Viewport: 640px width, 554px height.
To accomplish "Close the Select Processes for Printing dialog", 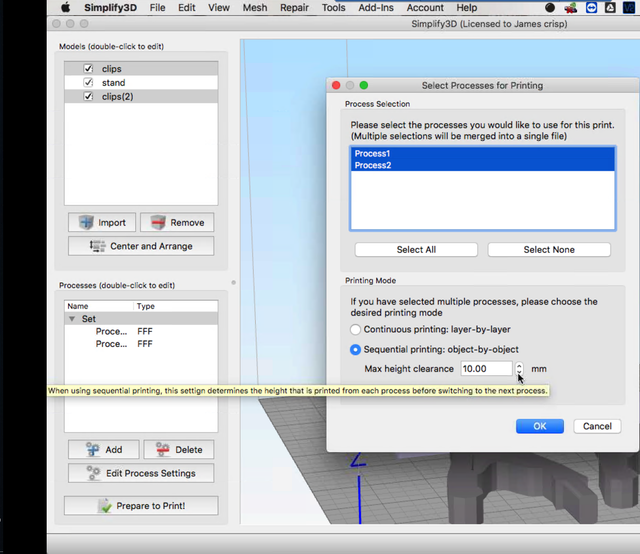I will point(336,85).
